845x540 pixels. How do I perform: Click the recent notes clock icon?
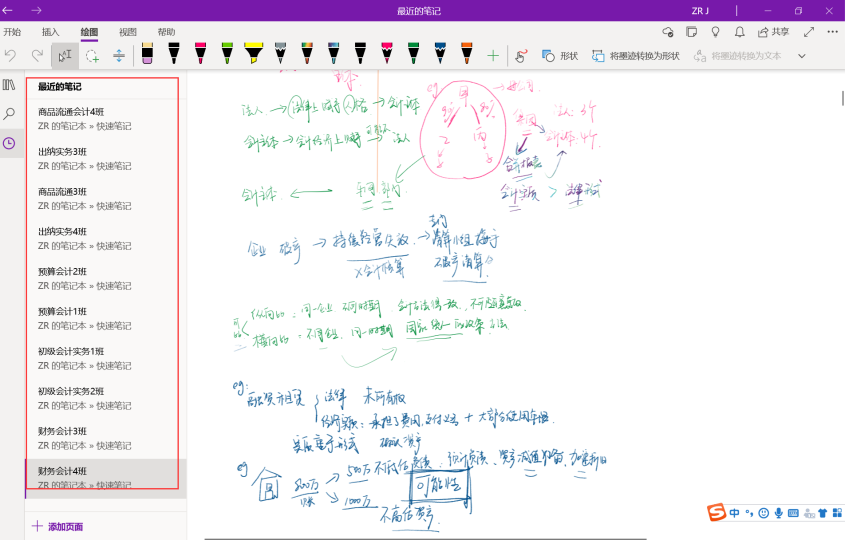(x=9, y=143)
